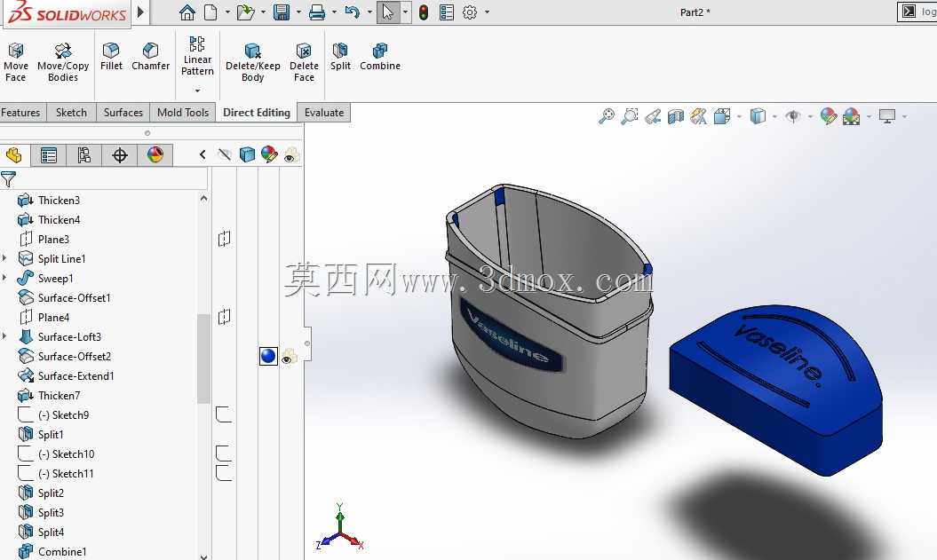Toggle the Plane3 hide/show indicator
The image size is (937, 560).
click(x=224, y=239)
